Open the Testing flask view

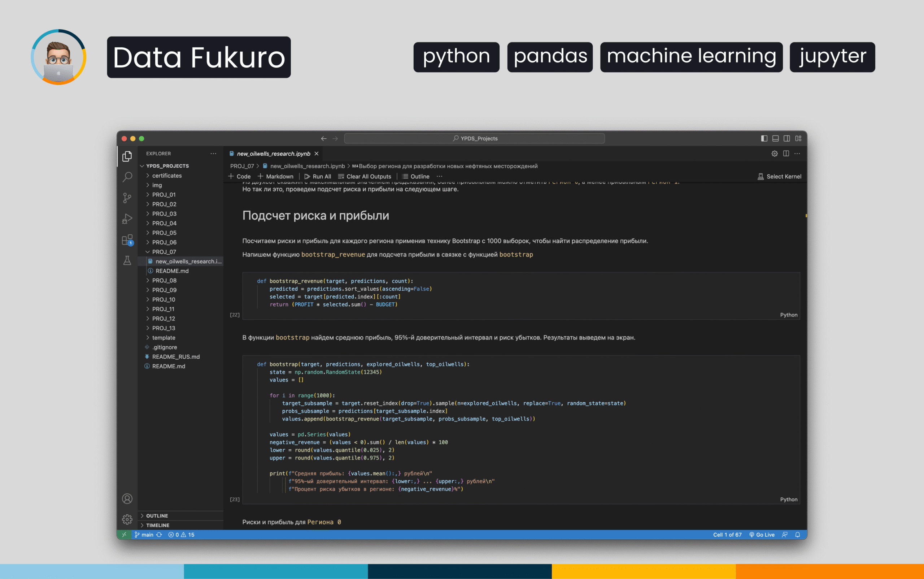click(x=127, y=261)
